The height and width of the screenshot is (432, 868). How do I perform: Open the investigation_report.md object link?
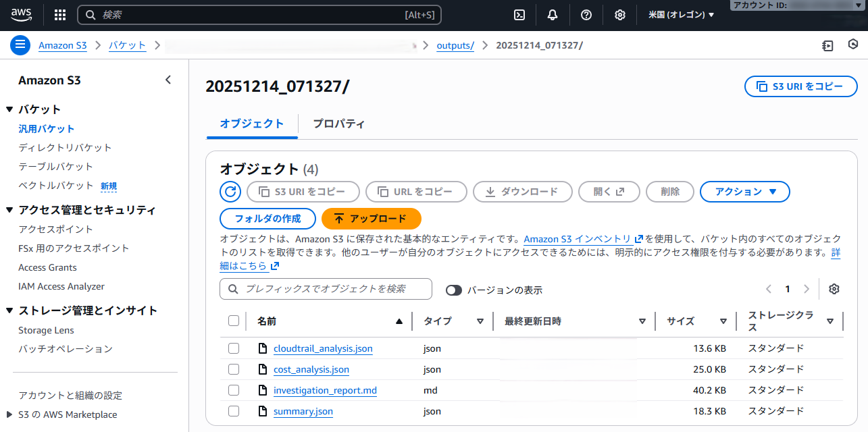point(325,390)
